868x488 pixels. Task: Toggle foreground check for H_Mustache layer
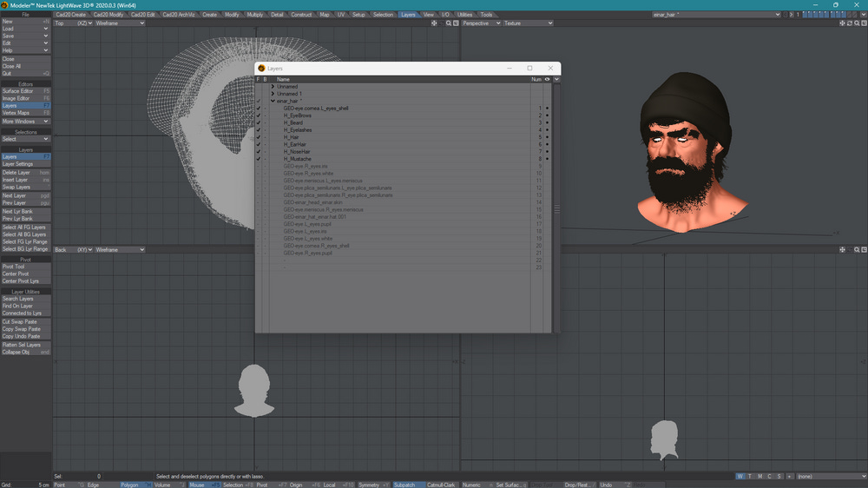pyautogui.click(x=258, y=159)
